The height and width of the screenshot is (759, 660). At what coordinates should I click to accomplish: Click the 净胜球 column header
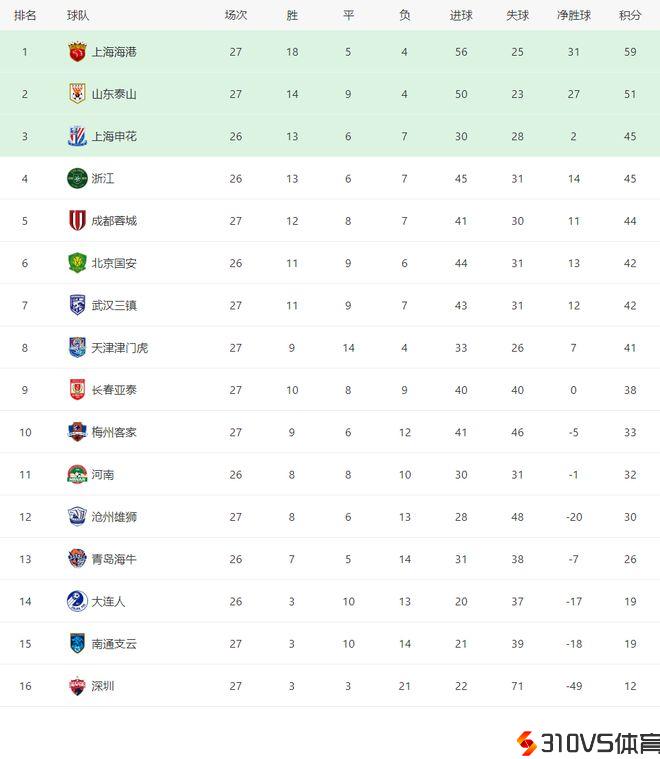[x=574, y=15]
